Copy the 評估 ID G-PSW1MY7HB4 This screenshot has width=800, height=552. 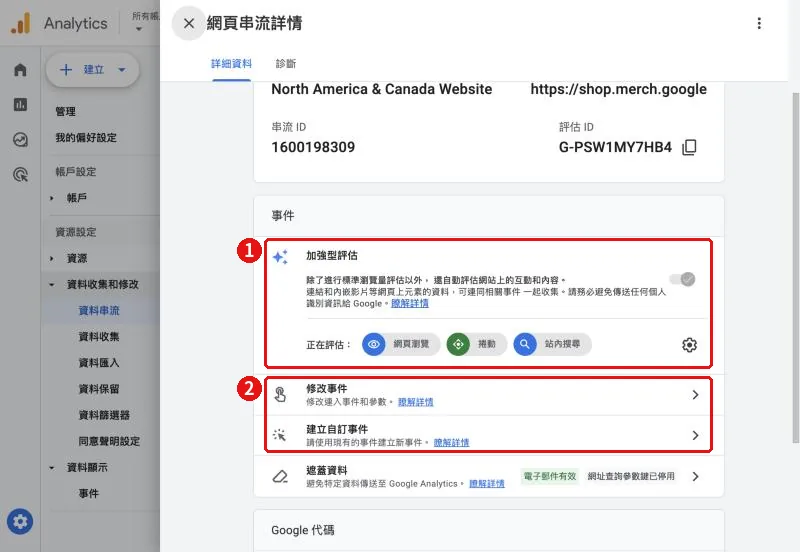click(689, 147)
